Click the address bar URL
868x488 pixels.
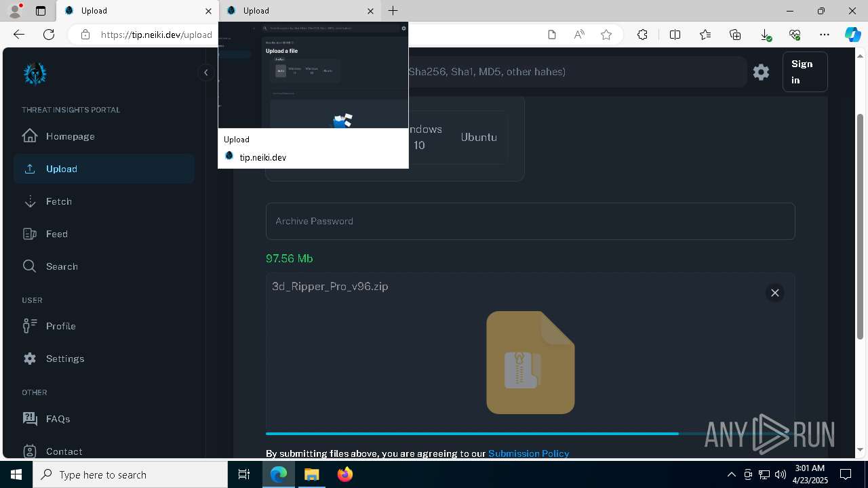(157, 35)
